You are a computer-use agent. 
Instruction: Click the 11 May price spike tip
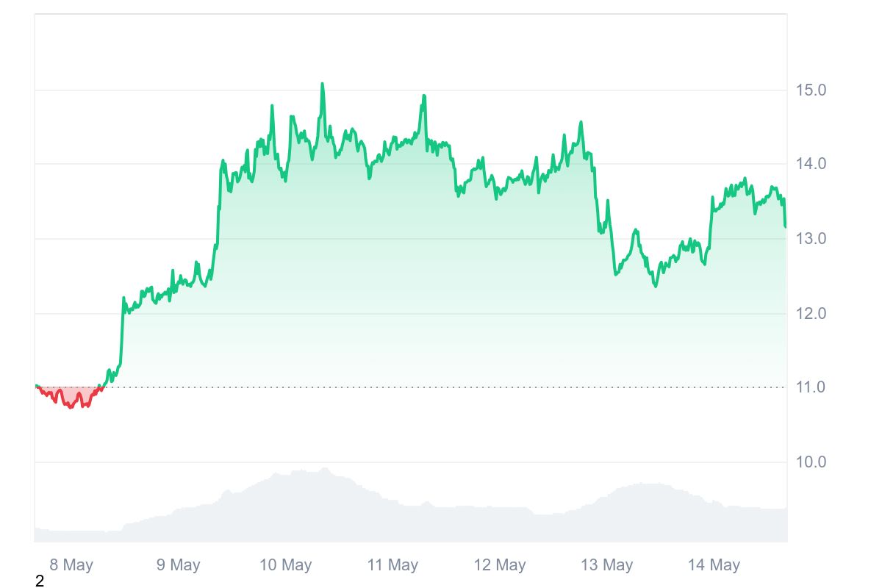point(424,96)
